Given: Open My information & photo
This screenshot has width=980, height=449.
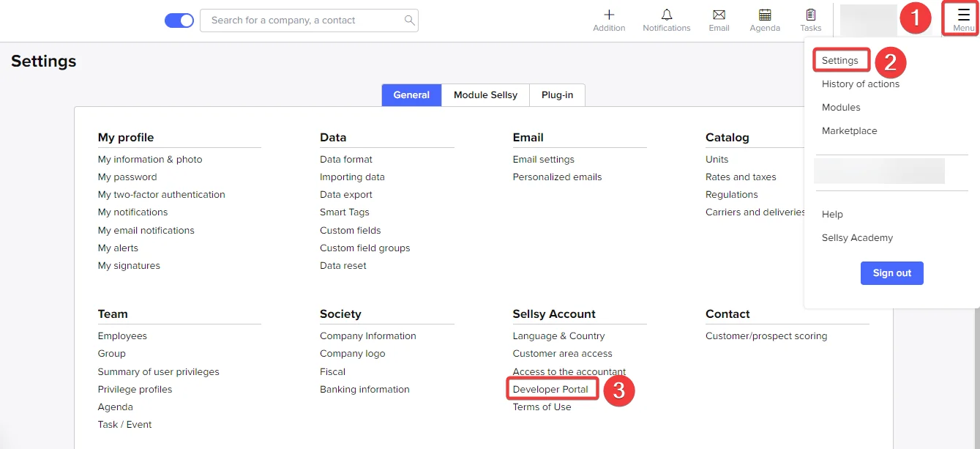Looking at the screenshot, I should point(150,159).
